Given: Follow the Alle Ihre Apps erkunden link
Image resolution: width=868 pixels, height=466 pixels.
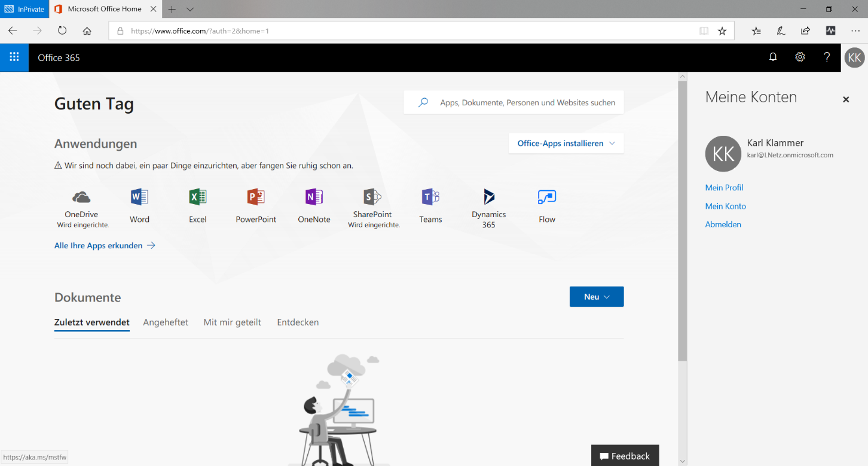Looking at the screenshot, I should 105,245.
